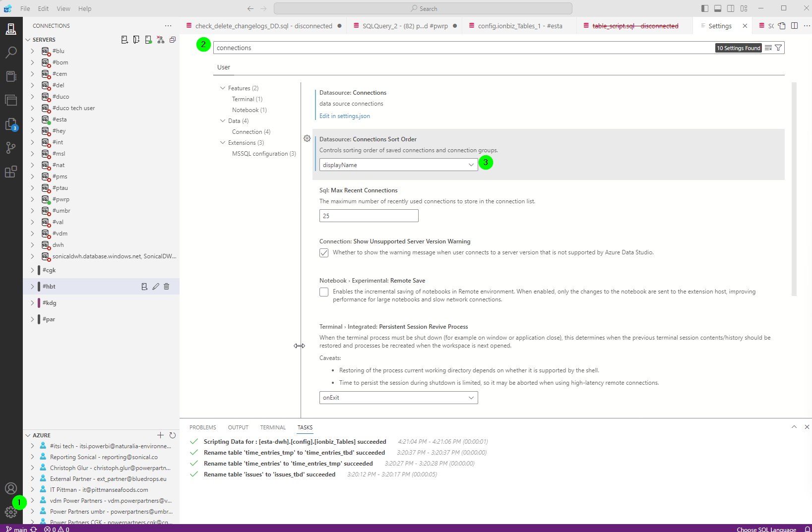Select the User settings scope tab
The width and height of the screenshot is (812, 532).
(224, 67)
